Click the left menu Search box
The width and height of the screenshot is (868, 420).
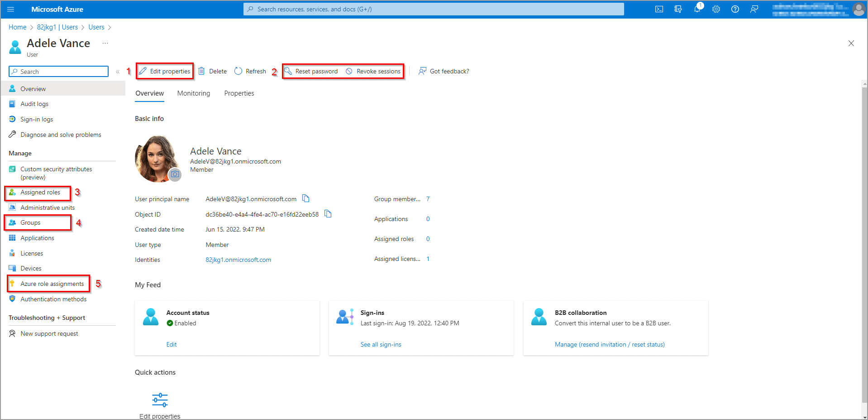pyautogui.click(x=59, y=72)
